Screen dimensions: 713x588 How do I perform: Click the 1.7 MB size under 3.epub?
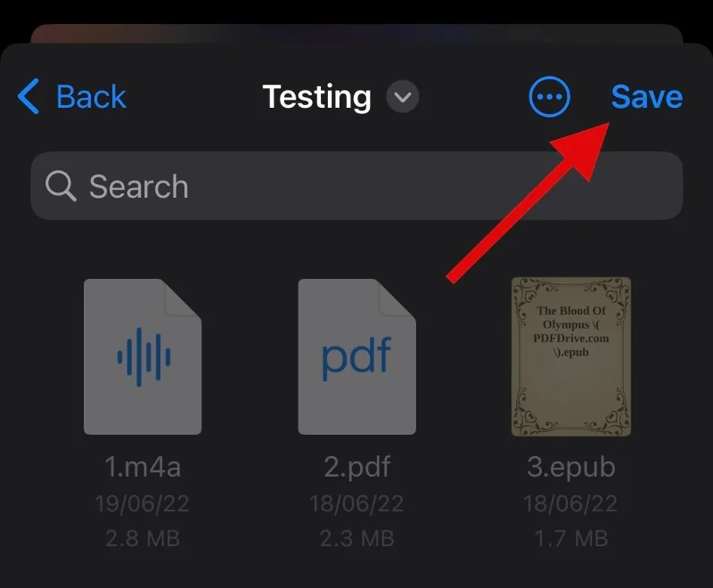[571, 538]
